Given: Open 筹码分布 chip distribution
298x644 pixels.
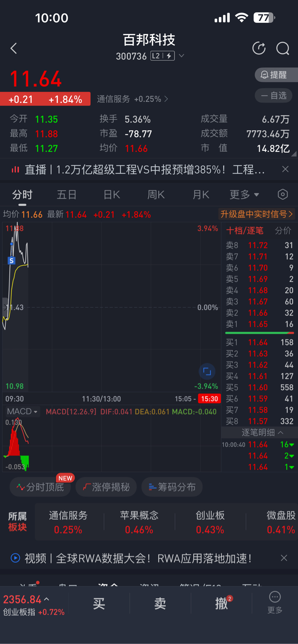Looking at the screenshot, I should 172,487.
